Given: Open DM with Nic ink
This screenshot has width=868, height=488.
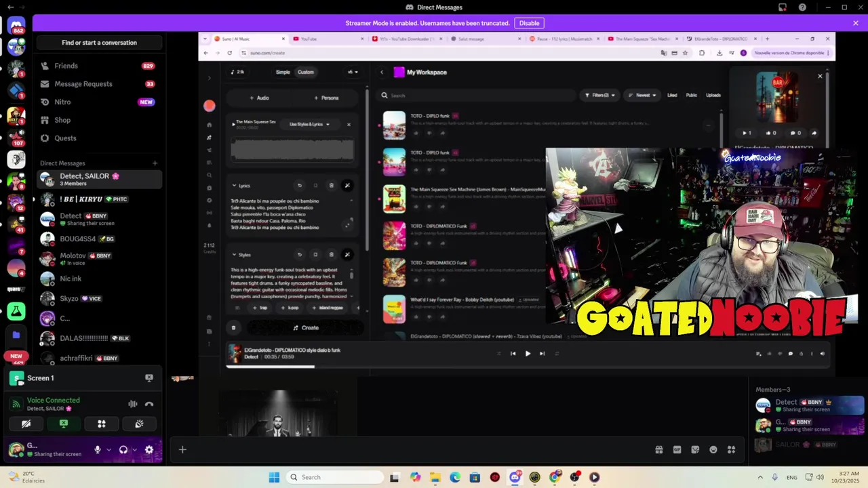Looking at the screenshot, I should click(99, 279).
